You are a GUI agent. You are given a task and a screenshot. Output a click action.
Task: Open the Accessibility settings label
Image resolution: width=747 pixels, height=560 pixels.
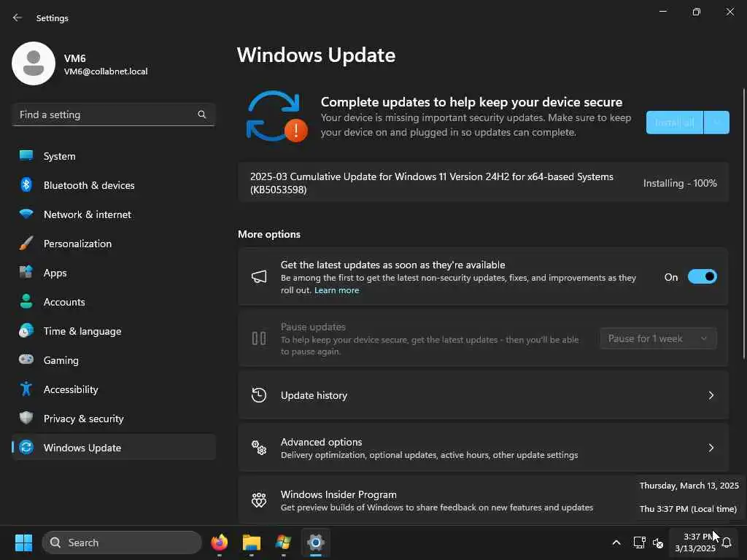pos(71,389)
